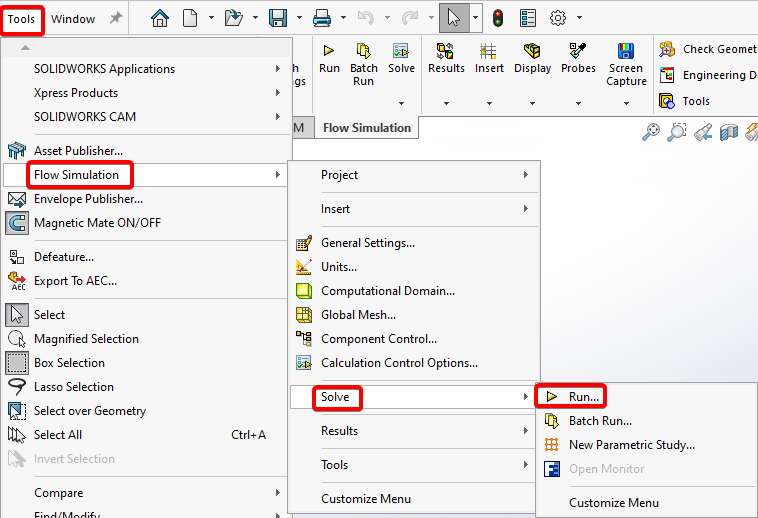Choose Batch Run... in Solve submenu

point(647,421)
